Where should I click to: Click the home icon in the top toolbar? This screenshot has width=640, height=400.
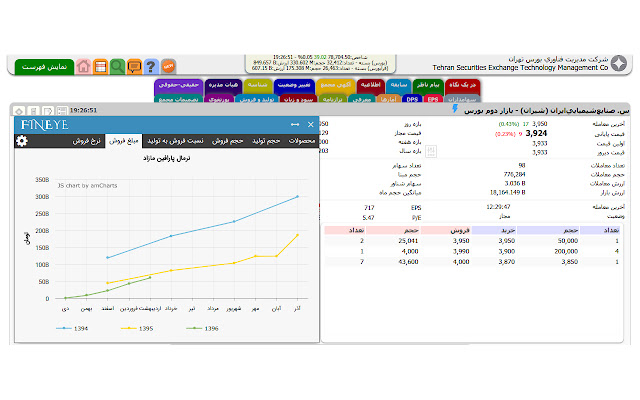point(84,66)
